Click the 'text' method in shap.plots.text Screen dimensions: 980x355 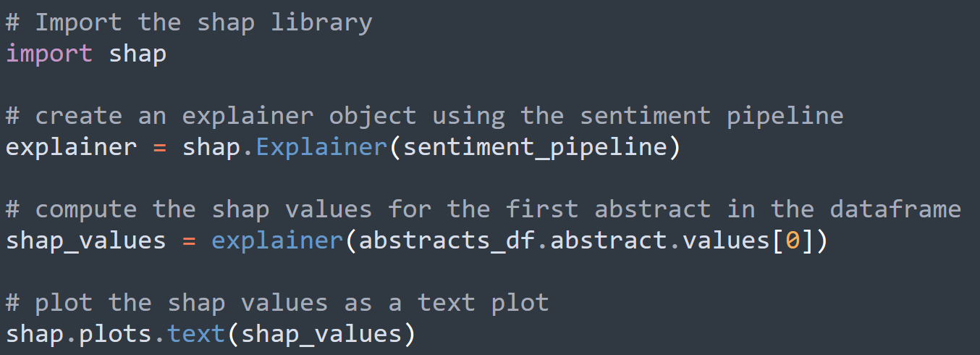point(196,335)
